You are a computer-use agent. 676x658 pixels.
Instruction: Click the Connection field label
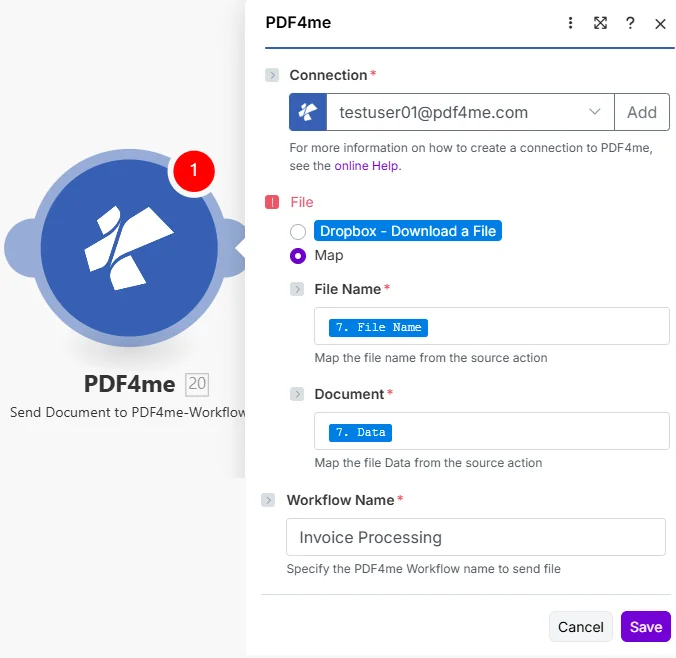[x=328, y=75]
